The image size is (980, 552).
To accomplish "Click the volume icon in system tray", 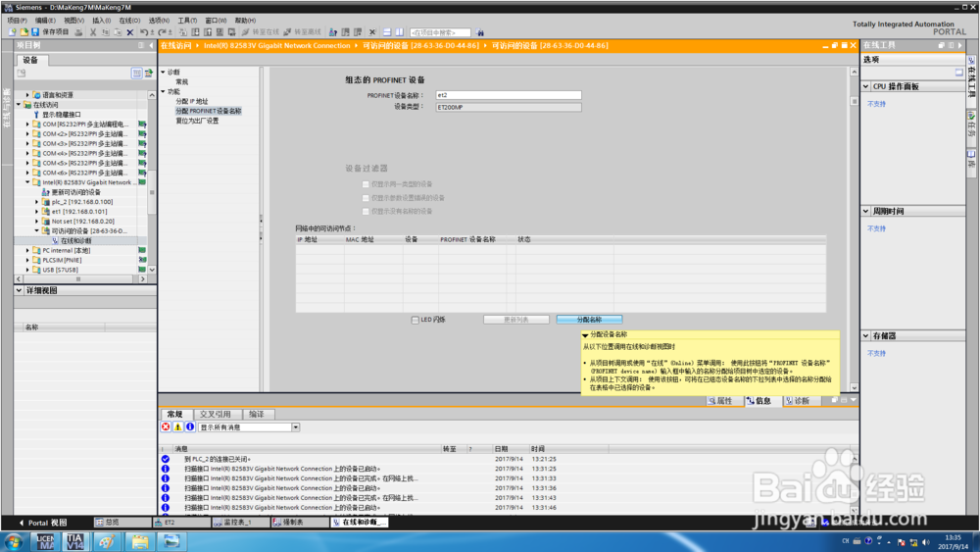I will [926, 541].
